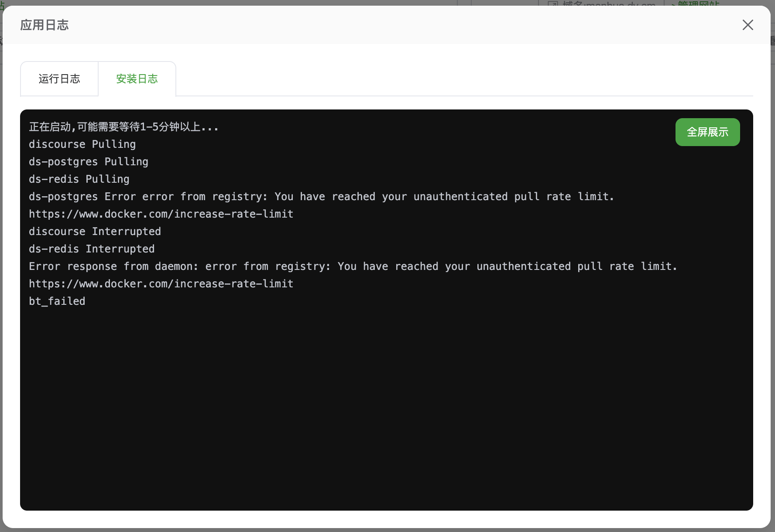Click the "ds-postgres Pulling" log line
Image resolution: width=775 pixels, height=532 pixels.
pyautogui.click(x=89, y=162)
